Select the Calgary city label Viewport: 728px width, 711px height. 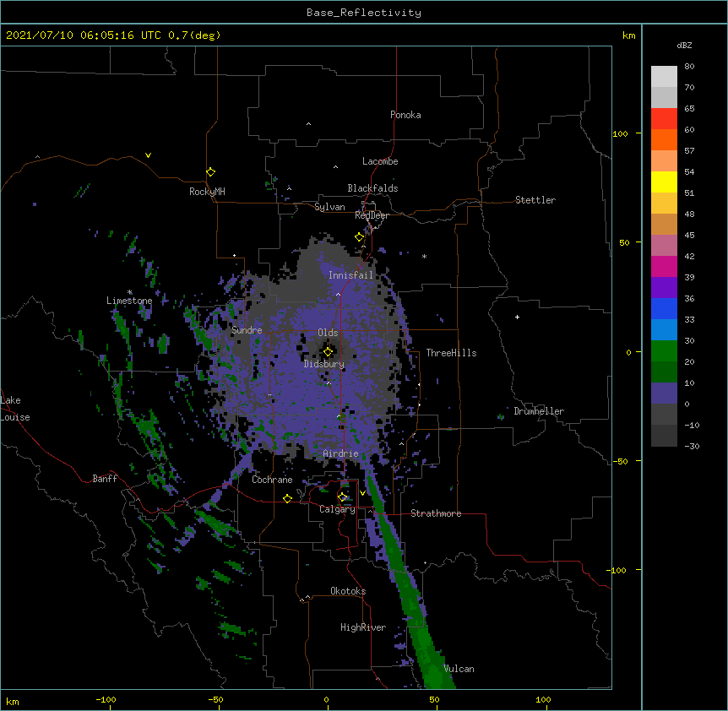click(x=337, y=509)
